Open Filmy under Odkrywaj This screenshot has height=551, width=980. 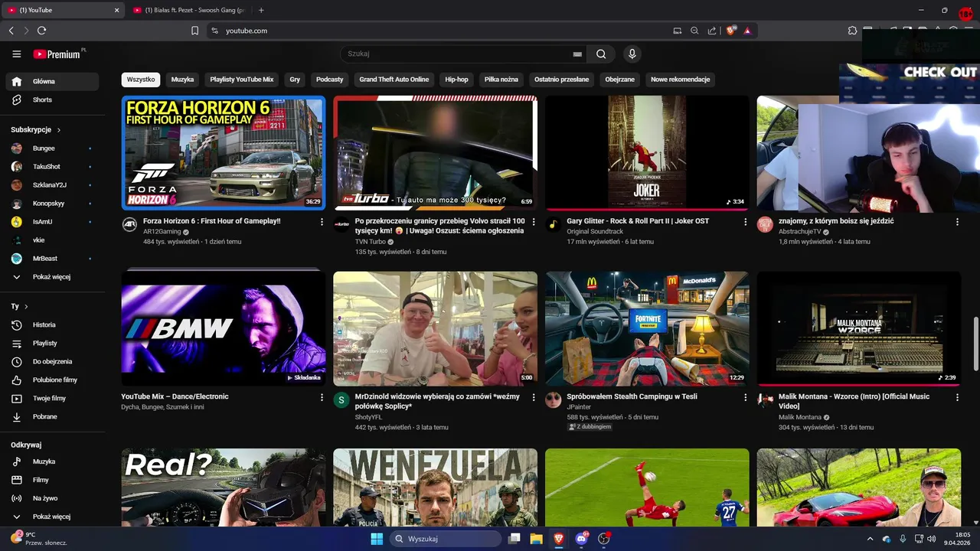tap(52, 480)
